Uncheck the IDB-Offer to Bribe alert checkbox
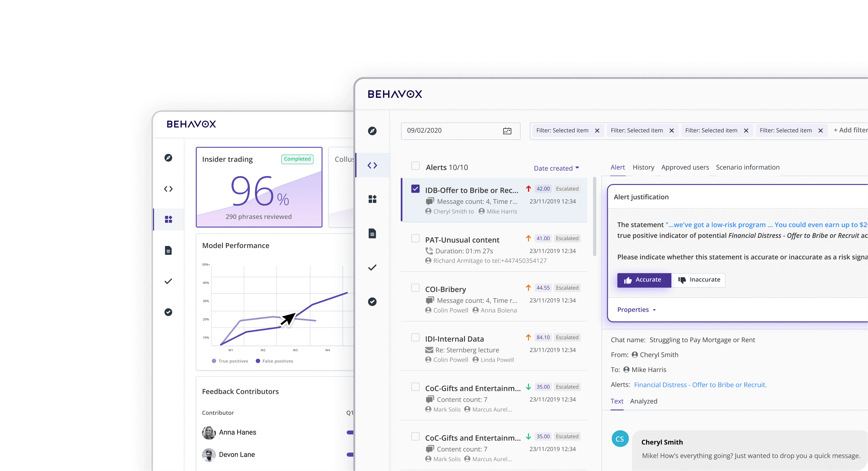This screenshot has width=868, height=471. pos(415,189)
